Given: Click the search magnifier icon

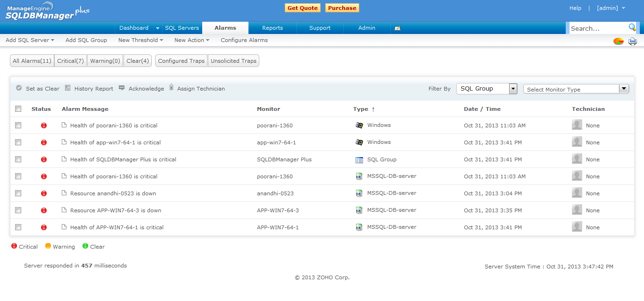Looking at the screenshot, I should tap(632, 27).
